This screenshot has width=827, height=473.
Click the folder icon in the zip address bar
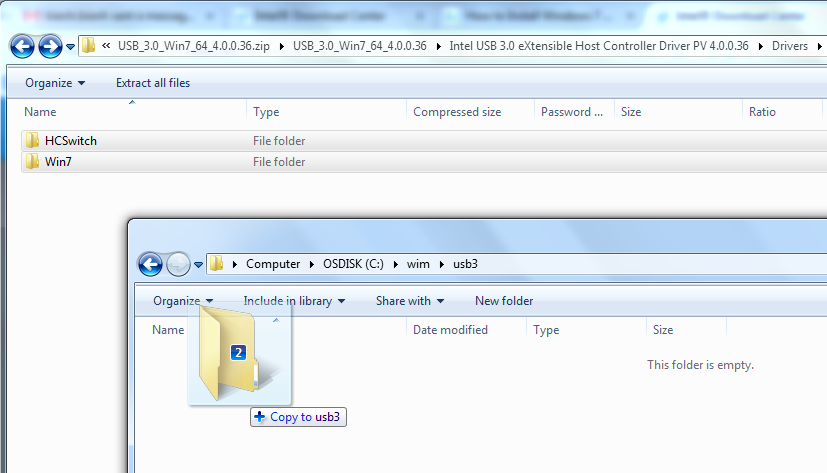pyautogui.click(x=89, y=45)
